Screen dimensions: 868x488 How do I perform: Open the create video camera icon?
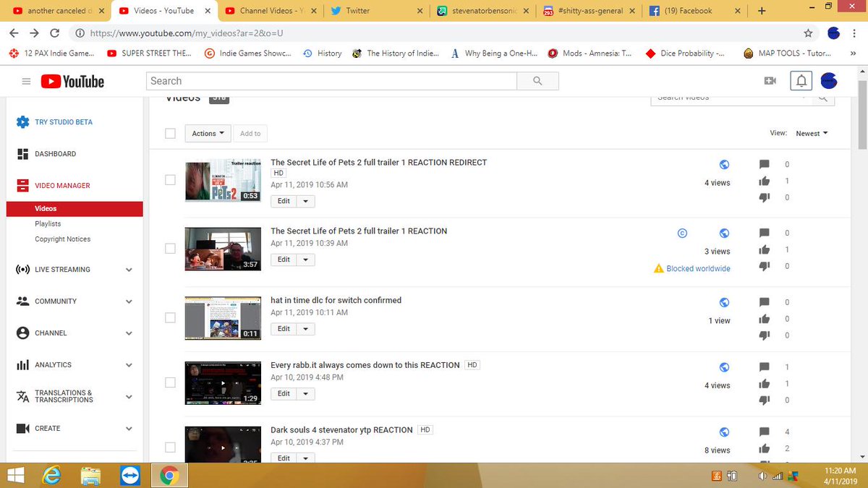pyautogui.click(x=770, y=81)
